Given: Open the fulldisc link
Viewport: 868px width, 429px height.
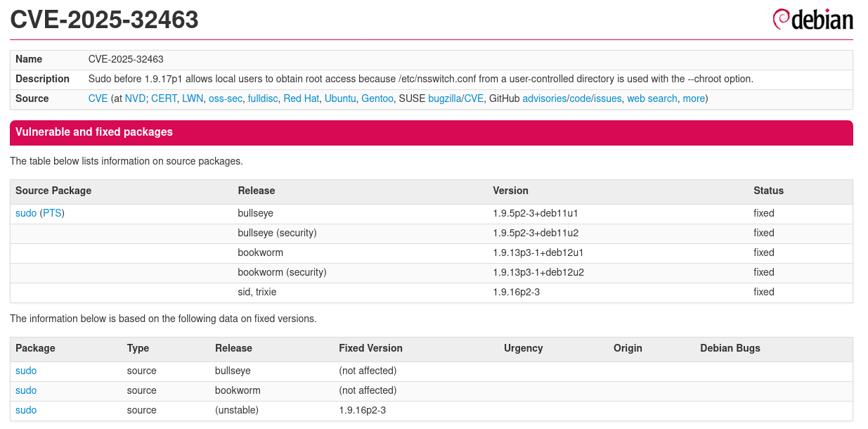Looking at the screenshot, I should [x=263, y=98].
